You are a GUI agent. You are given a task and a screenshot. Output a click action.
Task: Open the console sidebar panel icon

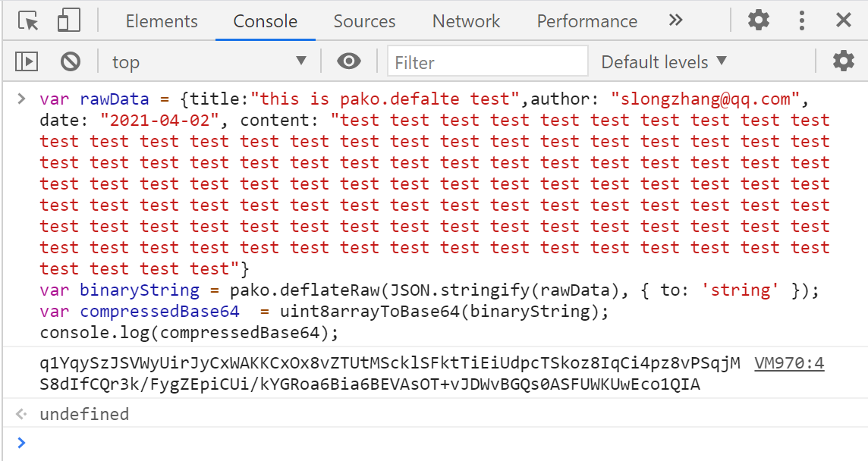tap(26, 61)
